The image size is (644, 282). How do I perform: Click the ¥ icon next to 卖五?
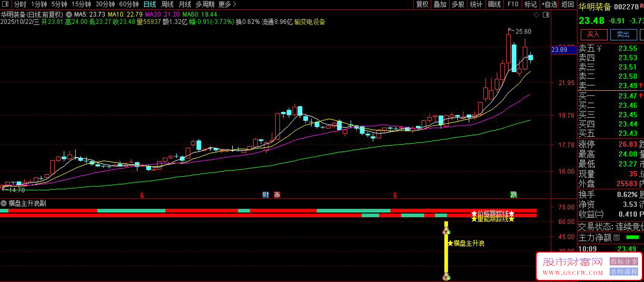[x=599, y=48]
